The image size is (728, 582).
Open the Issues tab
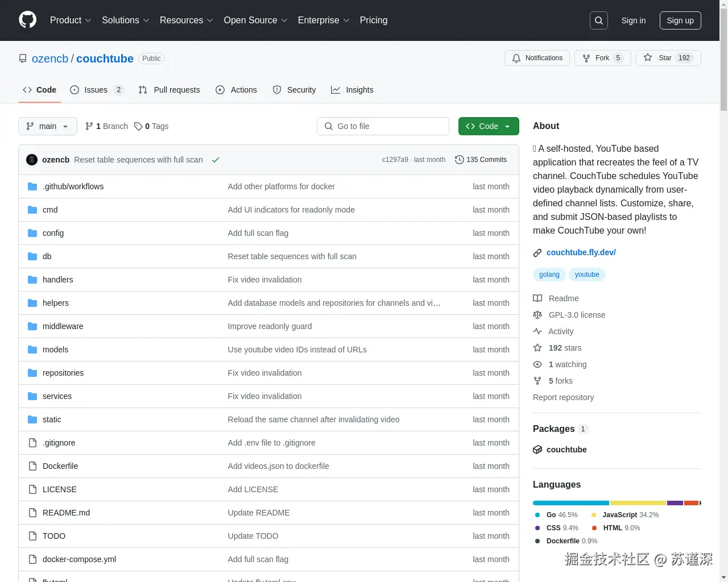click(x=97, y=90)
